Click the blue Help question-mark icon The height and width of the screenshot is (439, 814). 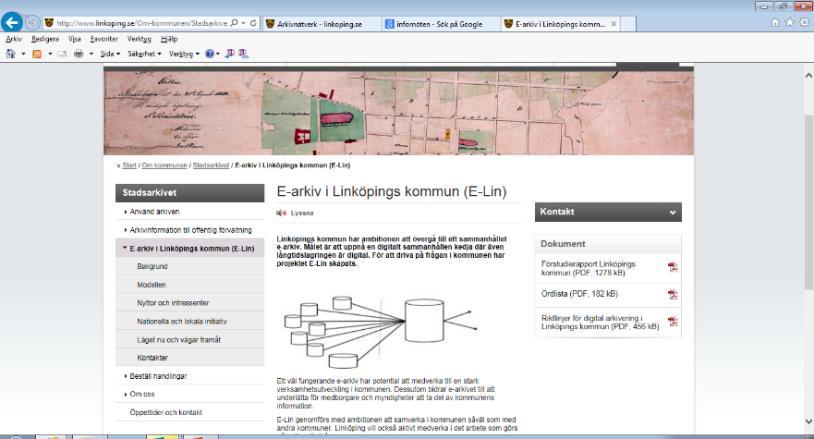(x=209, y=53)
